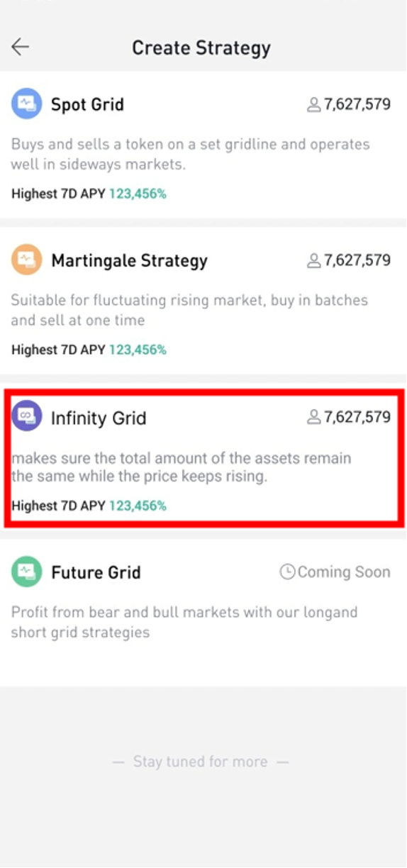Tap the Martingale Strategy description text

pyautogui.click(x=189, y=310)
